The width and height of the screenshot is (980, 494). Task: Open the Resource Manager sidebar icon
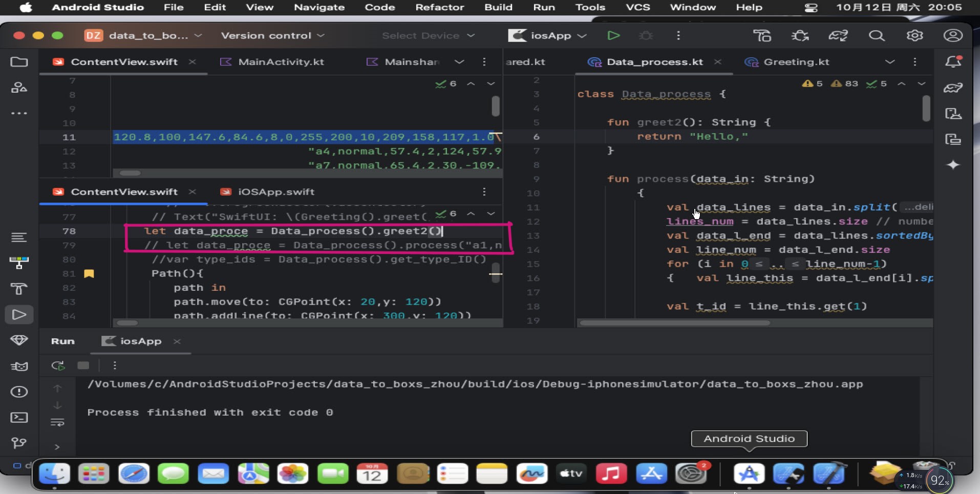pos(19,88)
